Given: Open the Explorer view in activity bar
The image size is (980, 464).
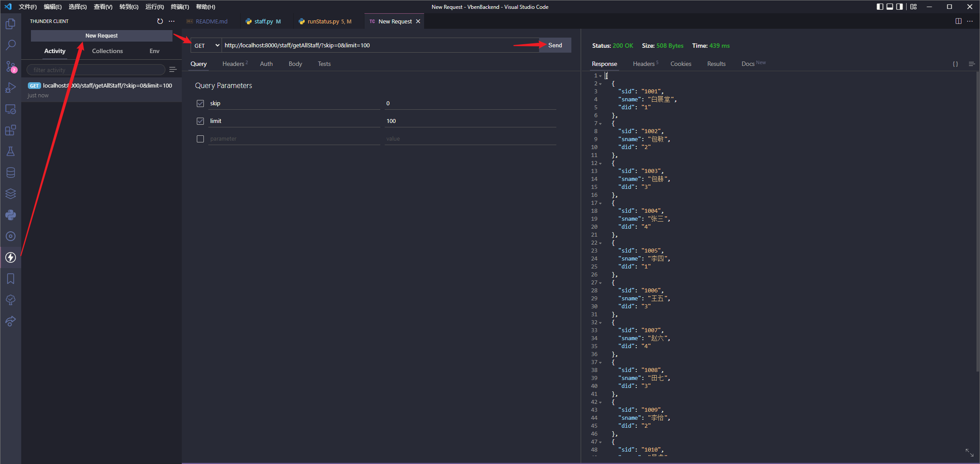Looking at the screenshot, I should point(11,23).
